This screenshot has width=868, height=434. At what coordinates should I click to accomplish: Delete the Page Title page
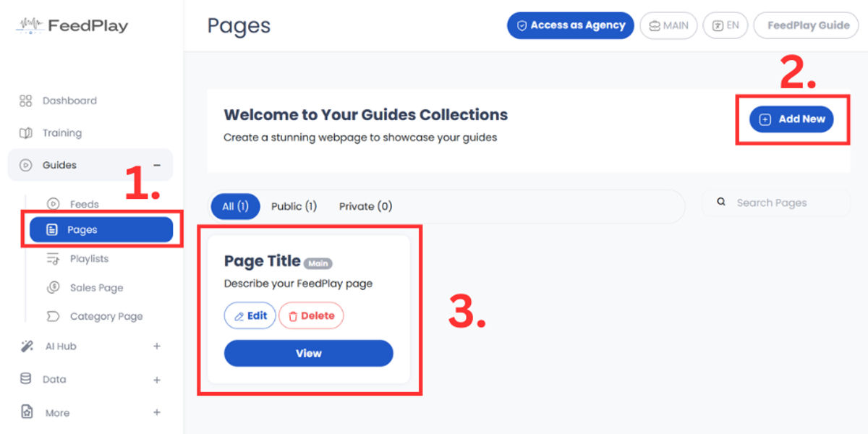pyautogui.click(x=311, y=315)
